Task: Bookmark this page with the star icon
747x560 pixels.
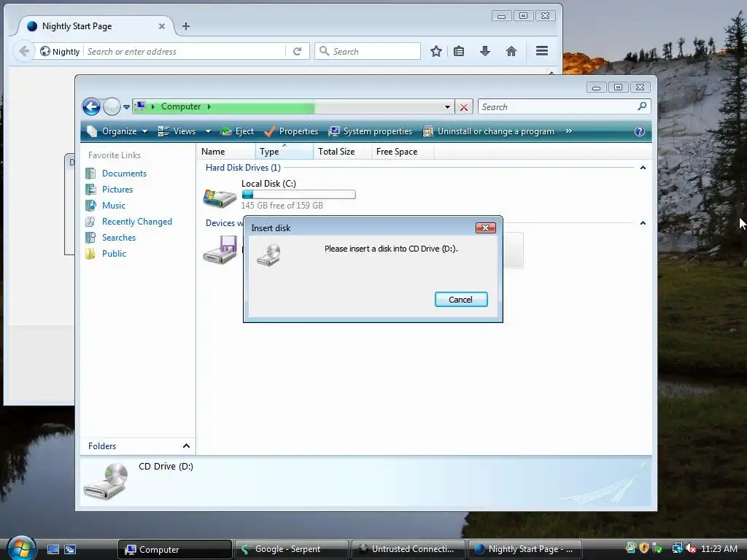Action: pyautogui.click(x=436, y=51)
